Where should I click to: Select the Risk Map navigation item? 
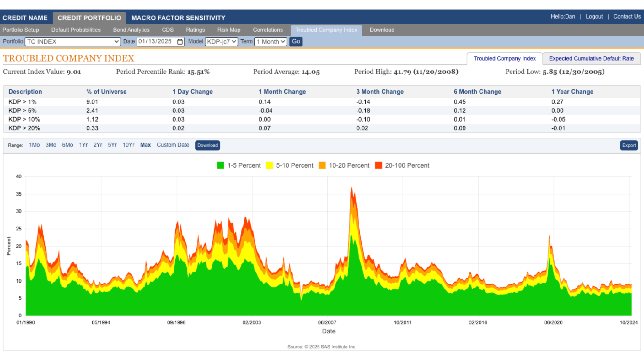(x=229, y=30)
